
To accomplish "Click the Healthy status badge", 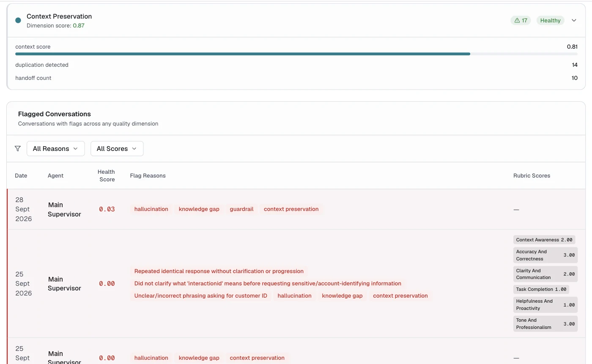I will 550,20.
